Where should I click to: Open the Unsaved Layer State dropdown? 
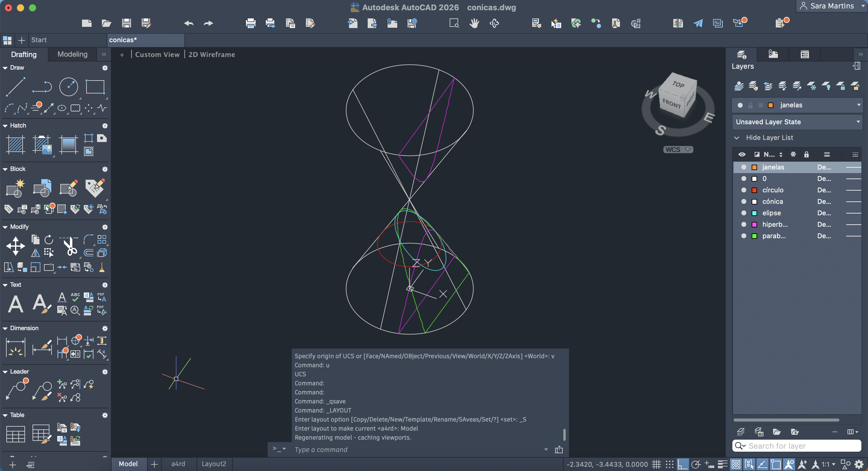point(858,122)
